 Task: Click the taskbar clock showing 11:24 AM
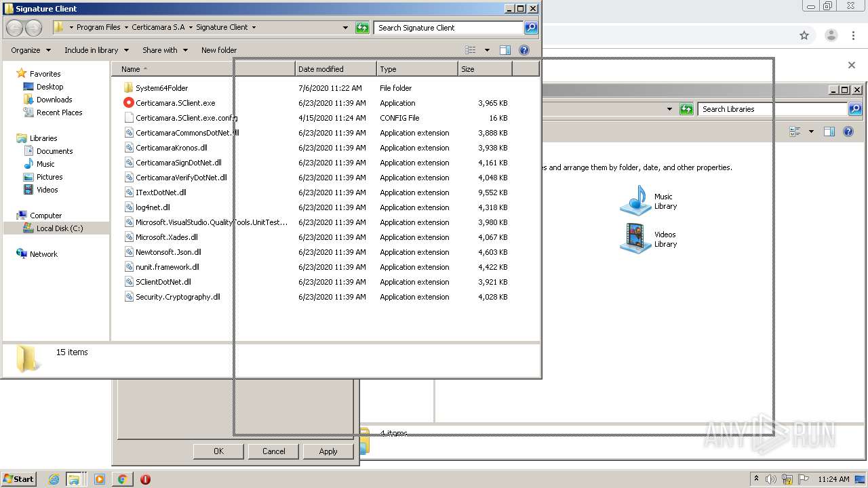833,479
